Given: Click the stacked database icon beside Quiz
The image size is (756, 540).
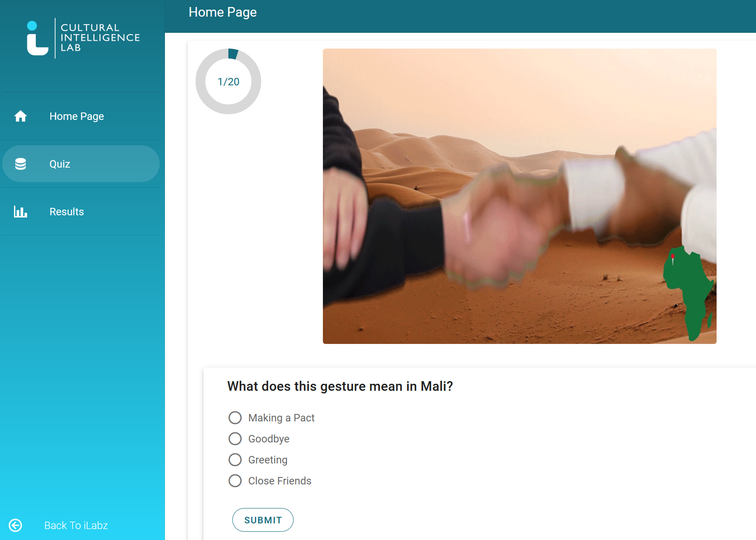Looking at the screenshot, I should coord(21,164).
